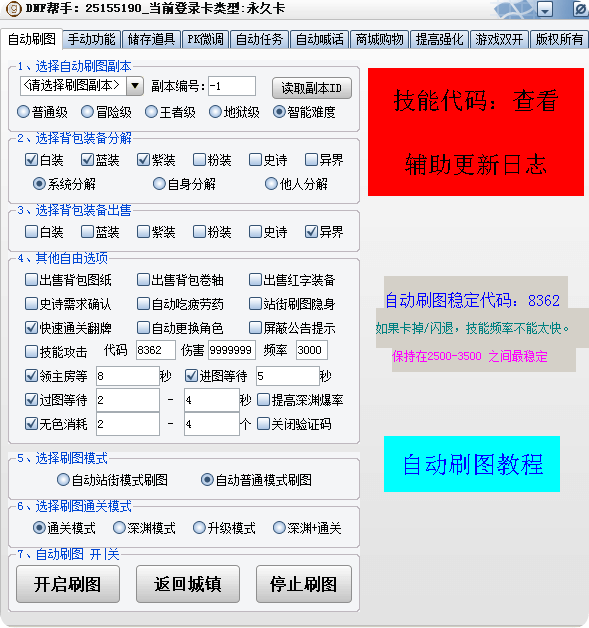Viewport: 589px width, 628px height.
Task: Click the 副本编号 input field
Action: 231,86
